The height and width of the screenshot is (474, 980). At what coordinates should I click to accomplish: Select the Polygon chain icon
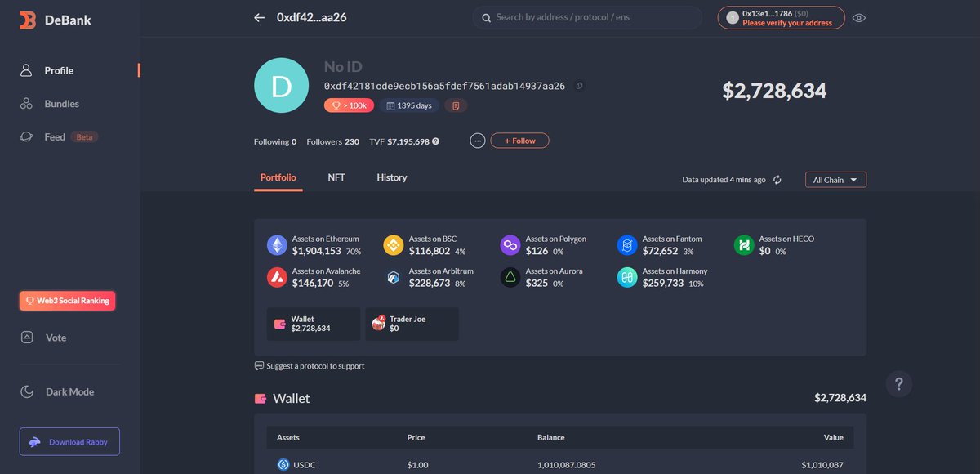[511, 244]
